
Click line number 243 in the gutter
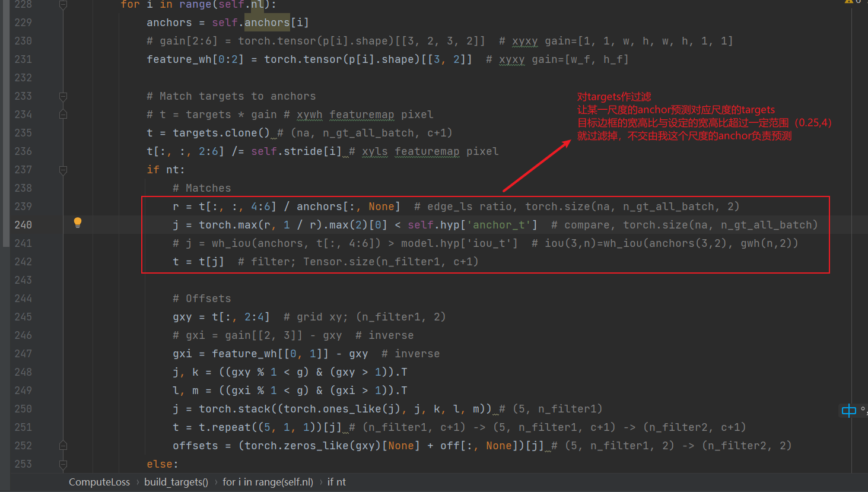coord(23,280)
